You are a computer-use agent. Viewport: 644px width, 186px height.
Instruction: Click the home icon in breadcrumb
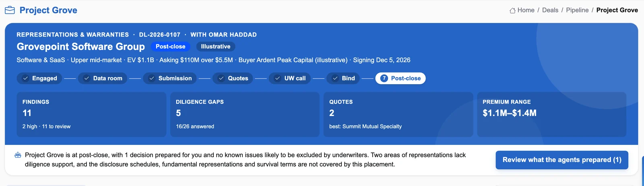512,10
